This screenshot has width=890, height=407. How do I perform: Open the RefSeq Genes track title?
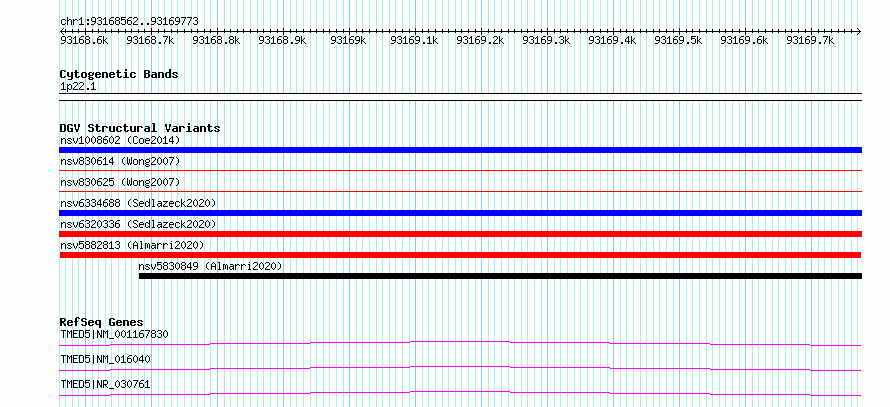pos(102,322)
